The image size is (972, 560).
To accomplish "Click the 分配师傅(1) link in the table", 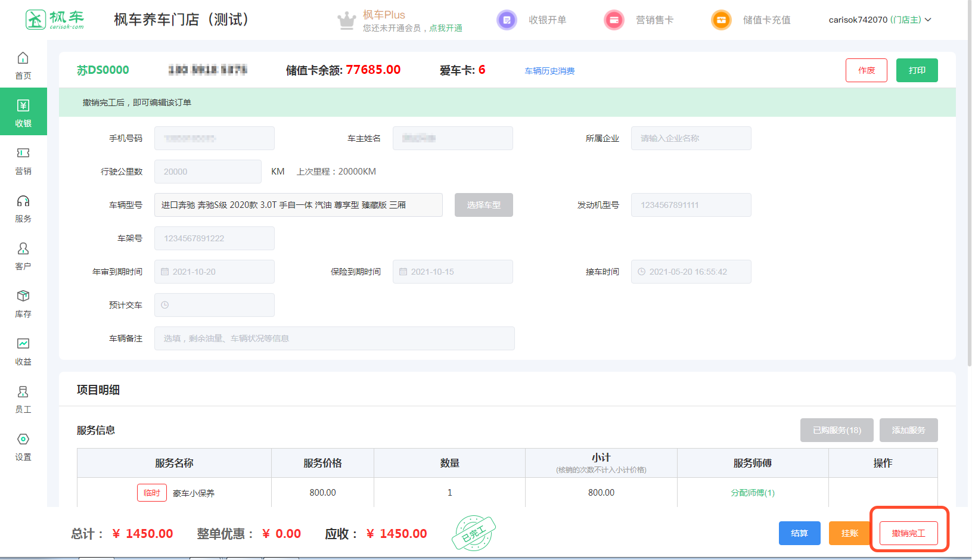I will click(753, 493).
